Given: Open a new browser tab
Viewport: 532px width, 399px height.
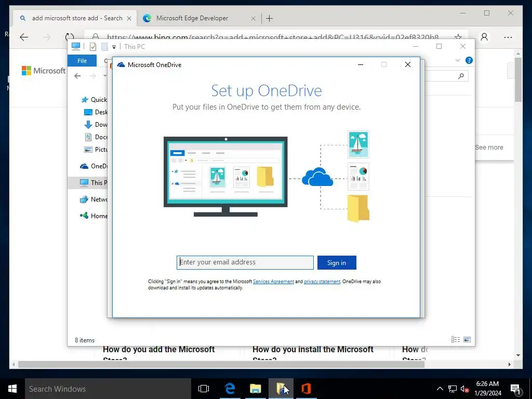Looking at the screenshot, I should 270,18.
